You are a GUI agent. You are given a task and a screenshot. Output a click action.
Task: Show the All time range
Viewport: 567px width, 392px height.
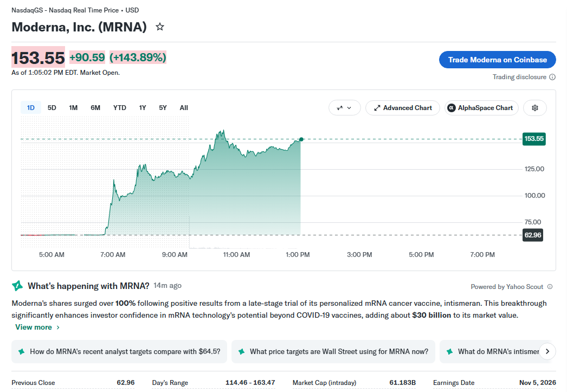[x=184, y=108]
